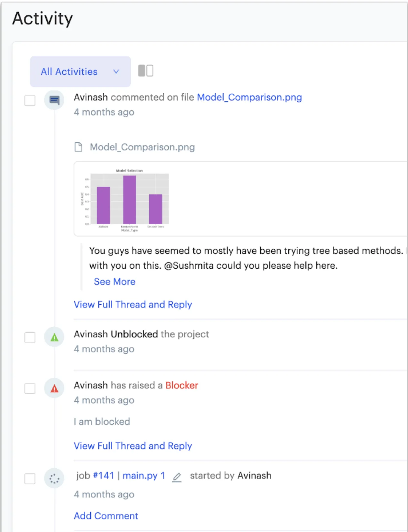
Task: Check the box beside the Blocker activity
Action: [30, 389]
